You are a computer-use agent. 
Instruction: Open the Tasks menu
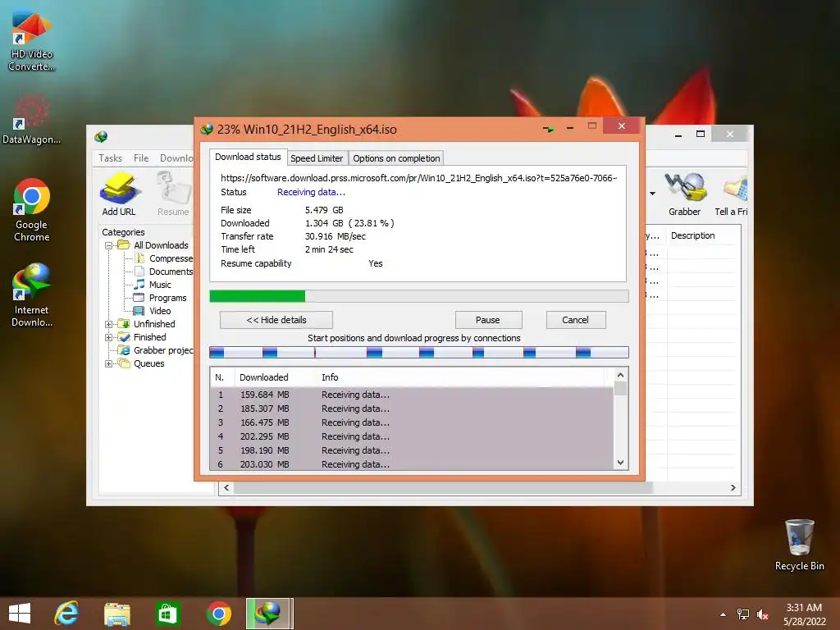[111, 158]
